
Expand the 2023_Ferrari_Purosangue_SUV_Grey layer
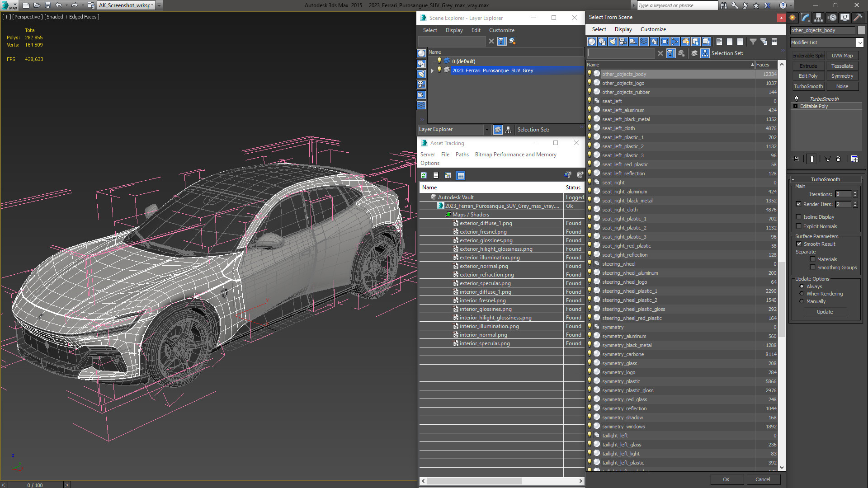click(432, 70)
